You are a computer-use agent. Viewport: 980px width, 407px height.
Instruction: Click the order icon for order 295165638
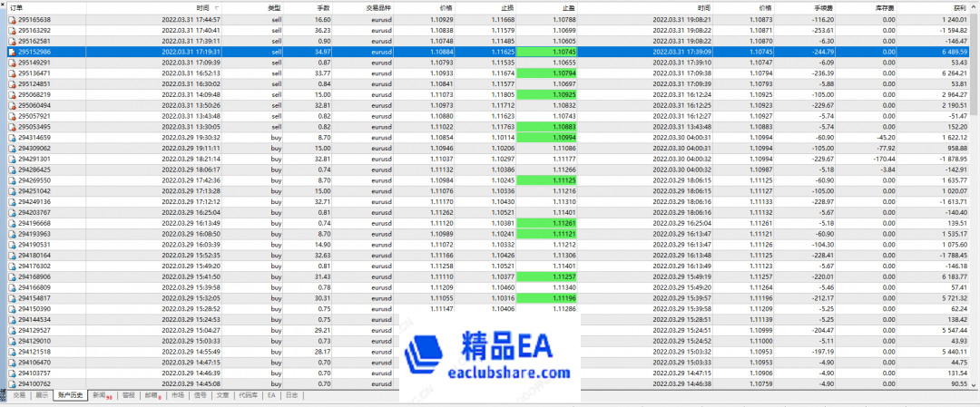coord(13,19)
